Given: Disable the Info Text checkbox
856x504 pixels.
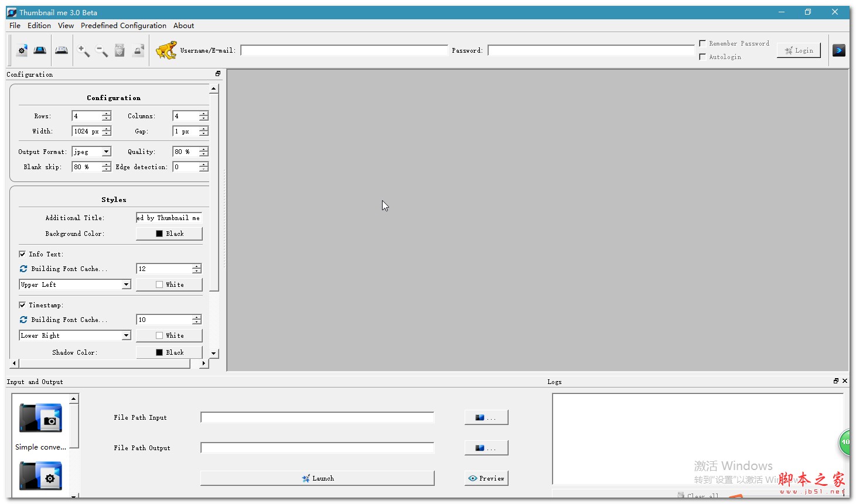Looking at the screenshot, I should 22,253.
